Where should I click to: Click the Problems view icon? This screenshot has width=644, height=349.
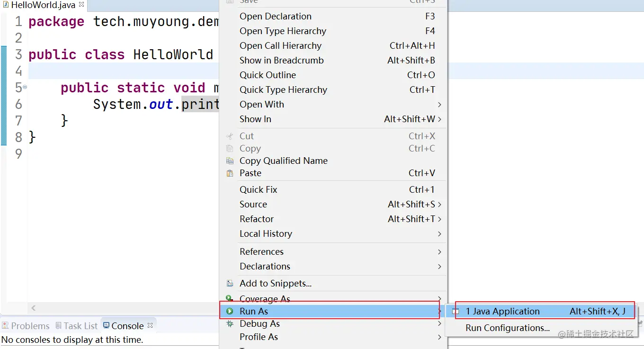[5, 326]
